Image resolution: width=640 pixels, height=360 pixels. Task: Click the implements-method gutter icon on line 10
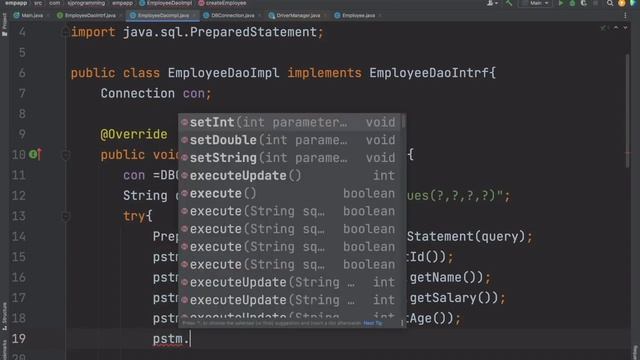coord(35,154)
